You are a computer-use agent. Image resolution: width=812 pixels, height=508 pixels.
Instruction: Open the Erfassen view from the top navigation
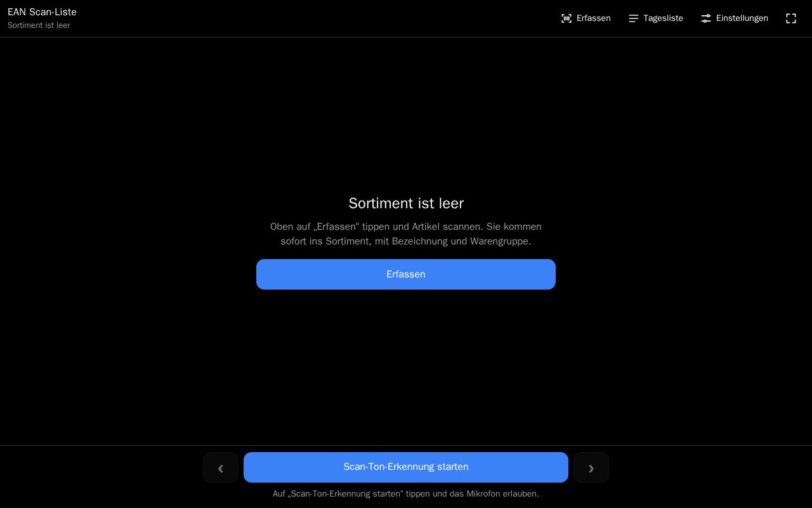586,18
